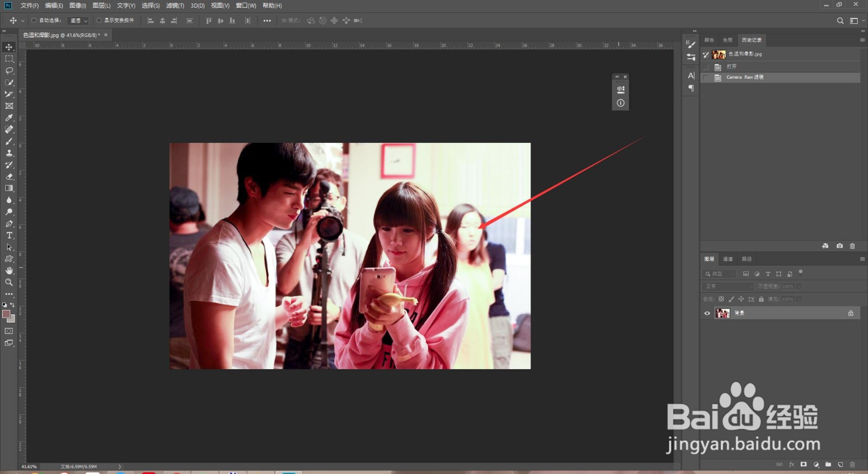Open the 正常 blend mode dropdown
The width and height of the screenshot is (868, 474).
pyautogui.click(x=728, y=286)
